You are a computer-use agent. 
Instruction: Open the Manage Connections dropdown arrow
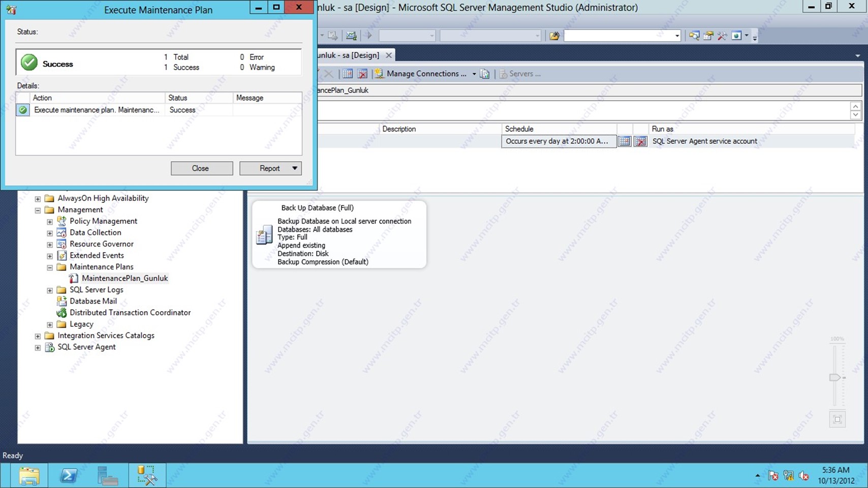(x=474, y=74)
